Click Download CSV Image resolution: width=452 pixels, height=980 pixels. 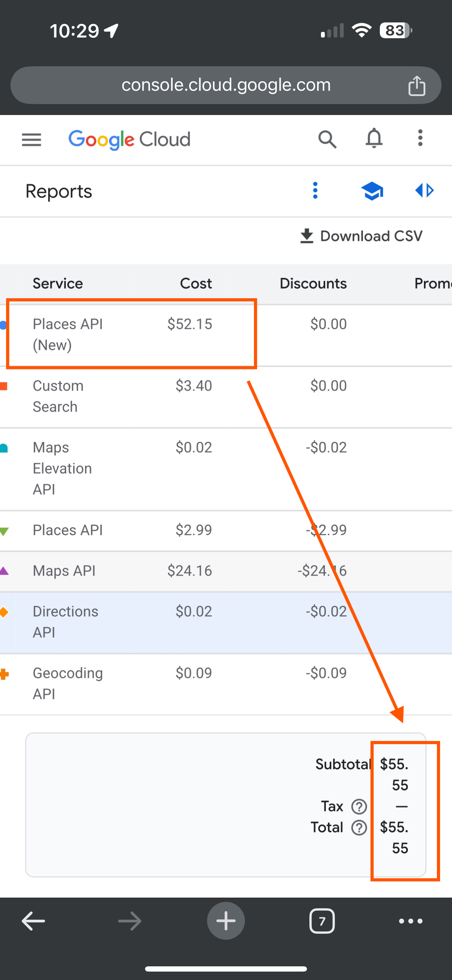[361, 236]
